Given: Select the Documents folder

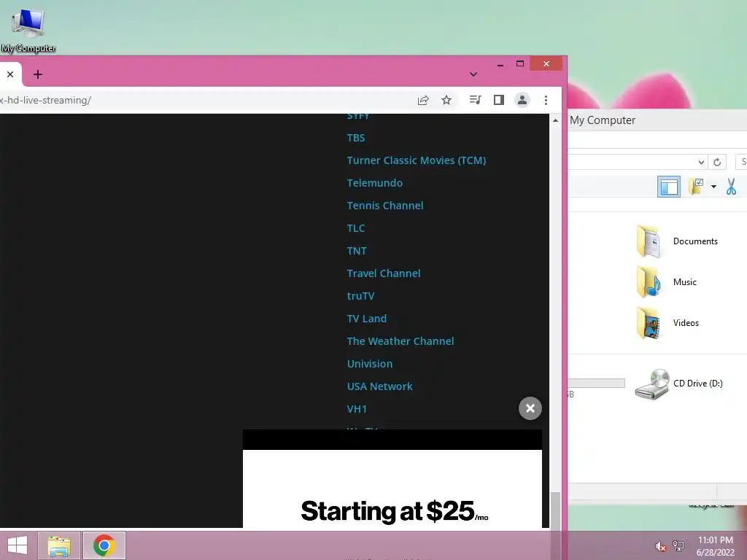Looking at the screenshot, I should pyautogui.click(x=677, y=241).
